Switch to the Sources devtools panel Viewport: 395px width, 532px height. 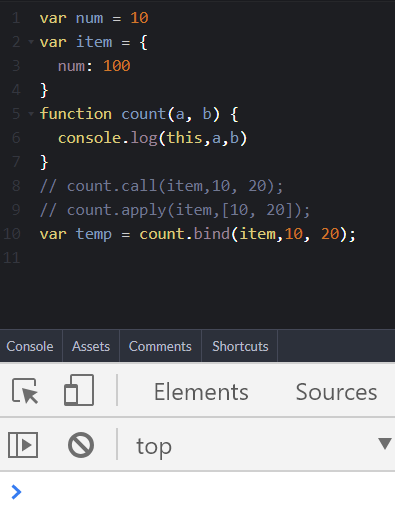point(336,392)
